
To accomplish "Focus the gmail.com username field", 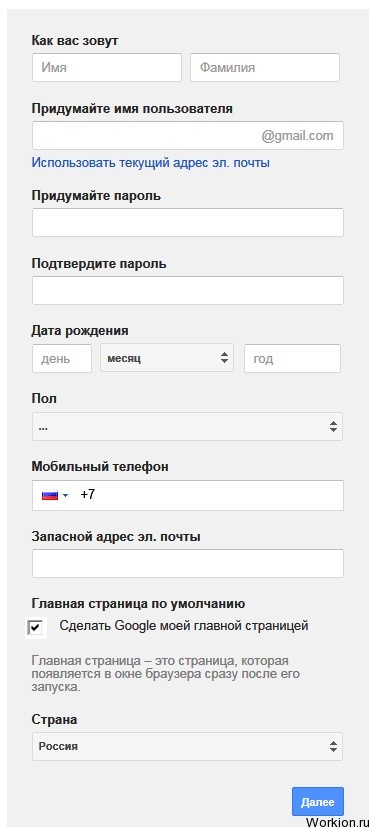I will point(188,136).
